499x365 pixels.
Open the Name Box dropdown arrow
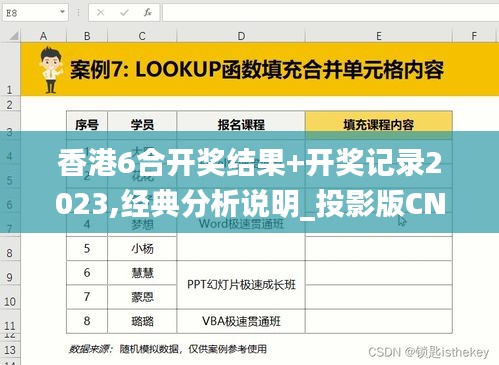click(62, 12)
